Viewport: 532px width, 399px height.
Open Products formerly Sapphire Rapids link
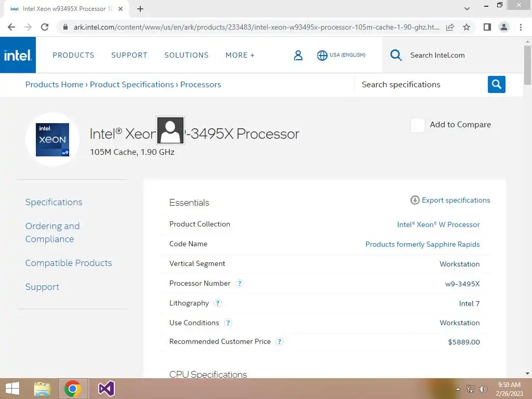tap(422, 244)
